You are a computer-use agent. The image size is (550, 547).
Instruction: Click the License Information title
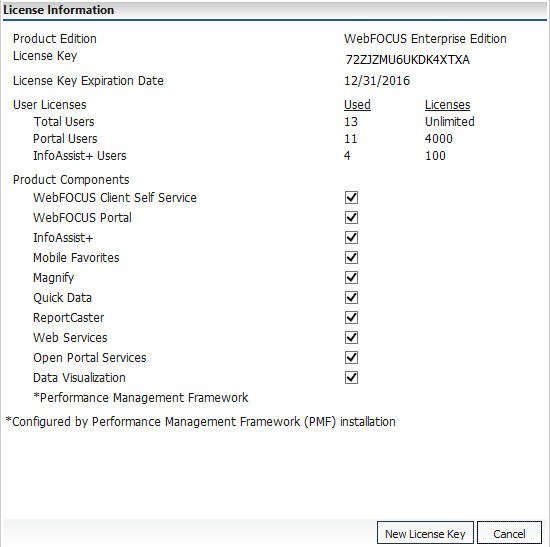pos(59,10)
